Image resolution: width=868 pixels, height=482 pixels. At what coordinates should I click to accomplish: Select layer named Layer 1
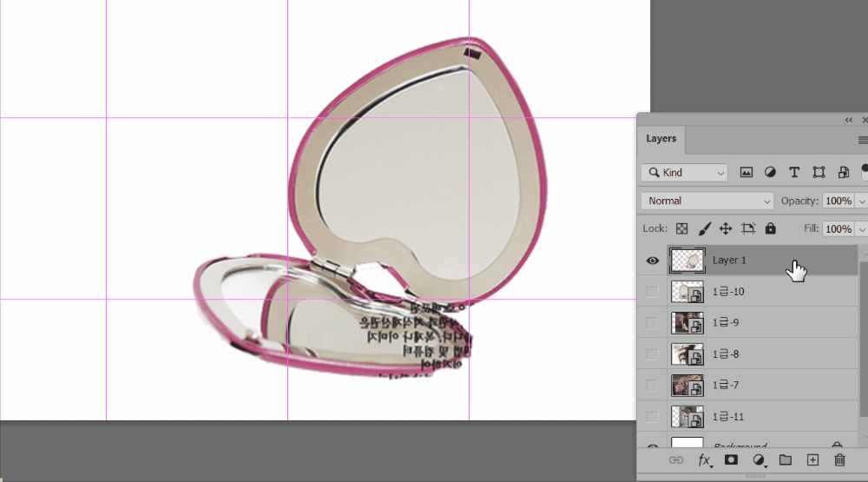point(729,260)
